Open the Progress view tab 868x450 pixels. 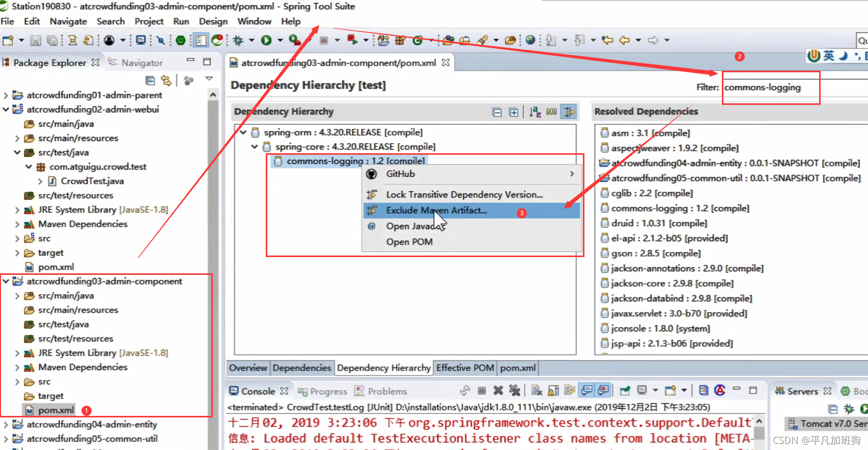(322, 391)
